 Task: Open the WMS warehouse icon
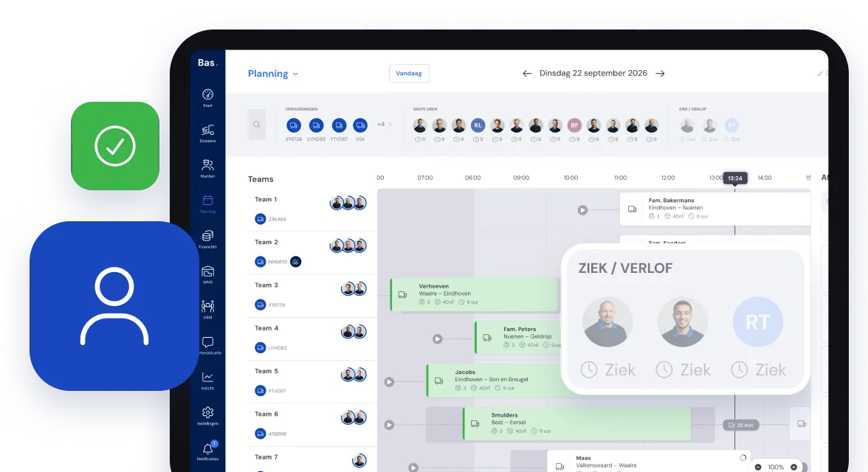(x=207, y=271)
